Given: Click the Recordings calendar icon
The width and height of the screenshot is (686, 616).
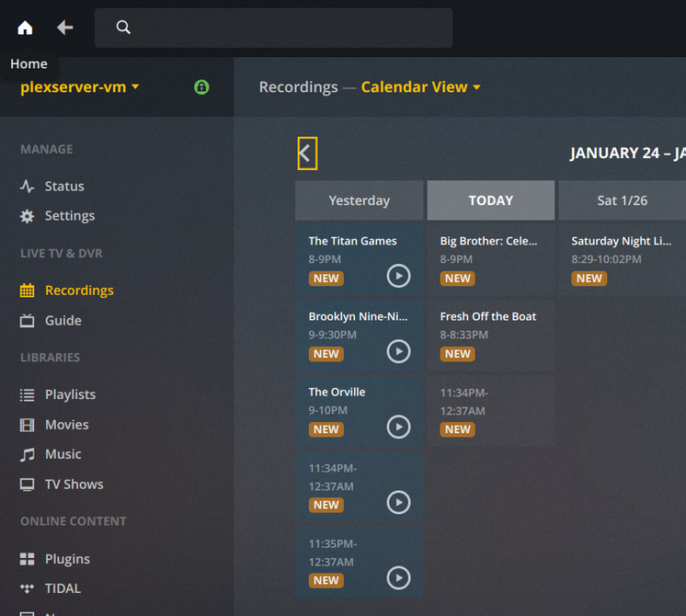Looking at the screenshot, I should coord(27,291).
